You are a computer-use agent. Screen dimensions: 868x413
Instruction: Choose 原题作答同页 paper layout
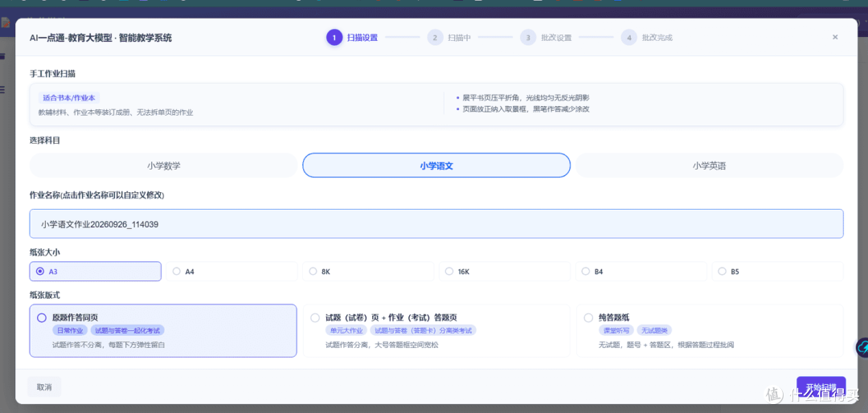(163, 330)
